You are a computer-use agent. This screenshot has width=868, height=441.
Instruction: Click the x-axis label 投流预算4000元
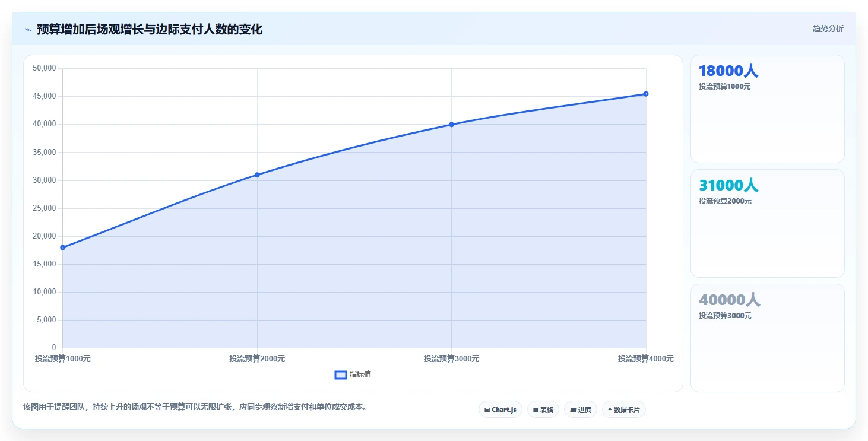point(646,359)
